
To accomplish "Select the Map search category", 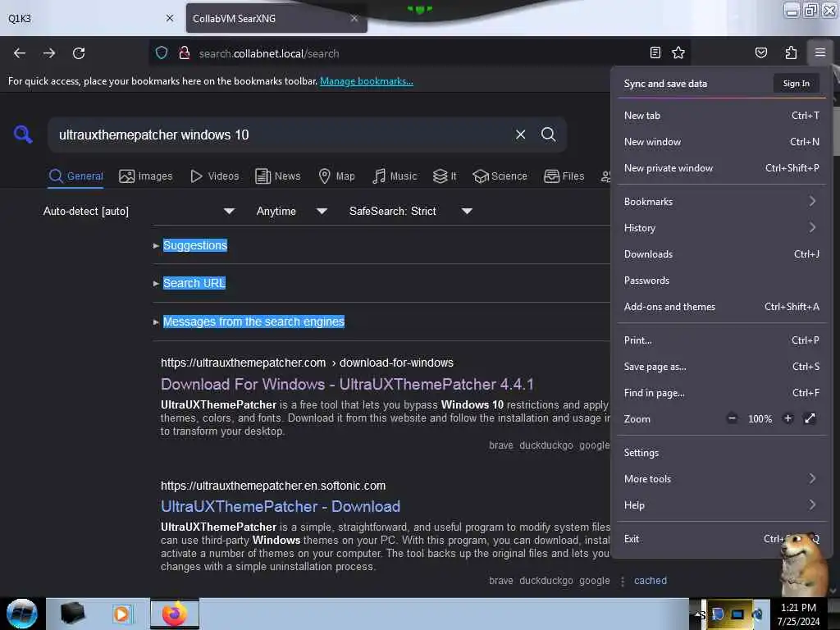I will coord(336,176).
